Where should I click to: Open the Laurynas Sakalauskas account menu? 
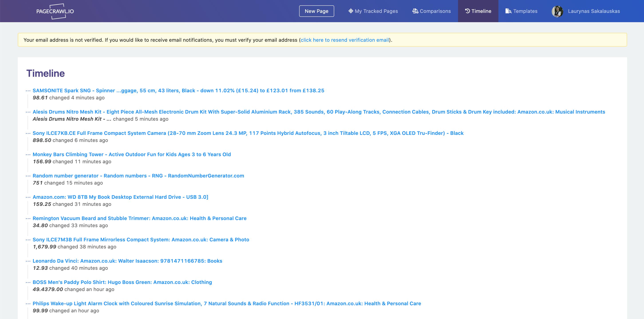(594, 11)
